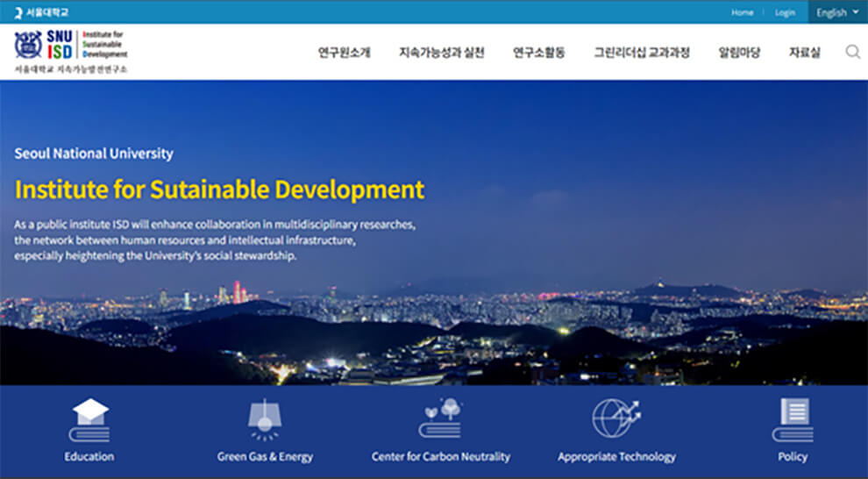Open the 그린리더십 교과과정 menu
This screenshot has width=868, height=479.
642,53
